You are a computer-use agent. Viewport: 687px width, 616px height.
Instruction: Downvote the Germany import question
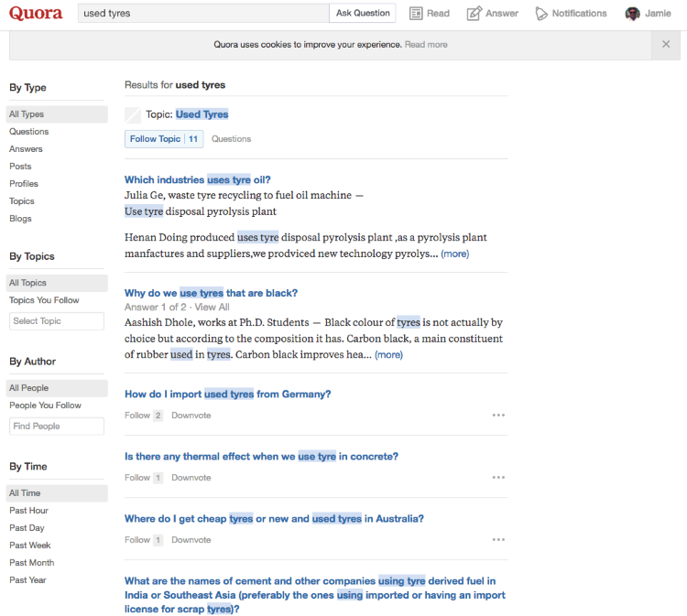pyautogui.click(x=191, y=415)
